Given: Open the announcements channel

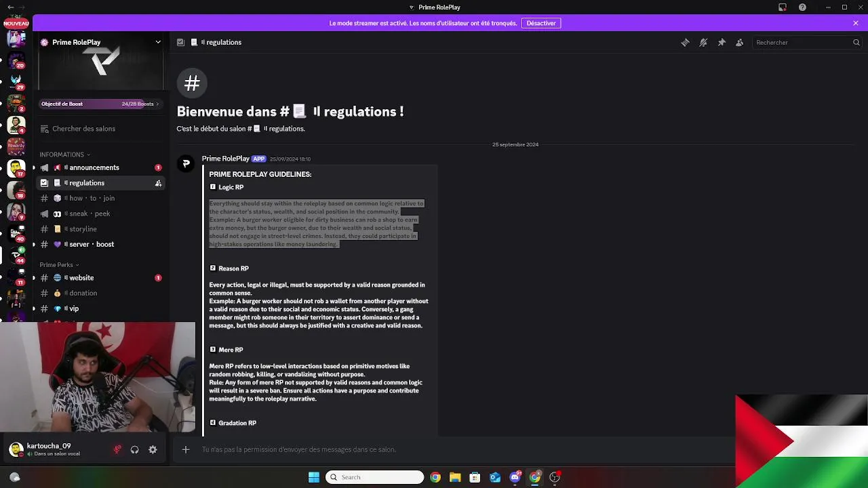Looking at the screenshot, I should (x=100, y=167).
